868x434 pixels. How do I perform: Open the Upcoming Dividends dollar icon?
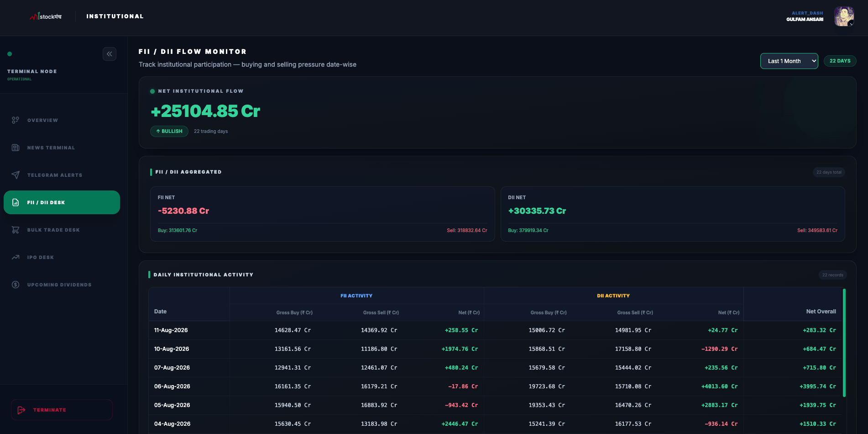click(16, 285)
